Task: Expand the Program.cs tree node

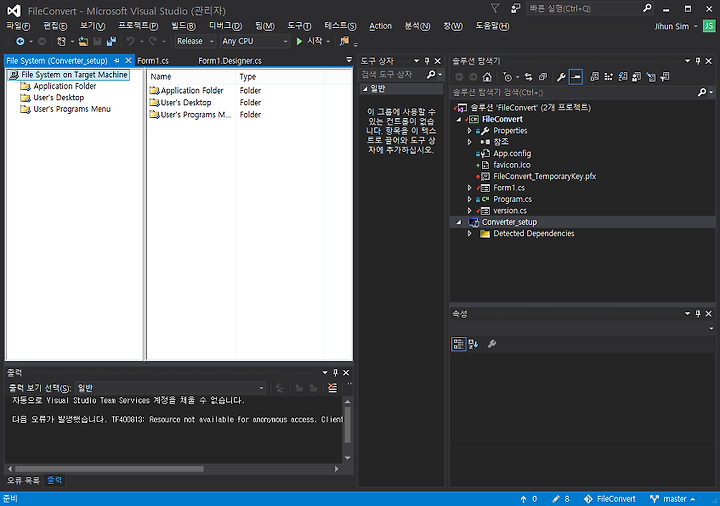Action: [469, 199]
